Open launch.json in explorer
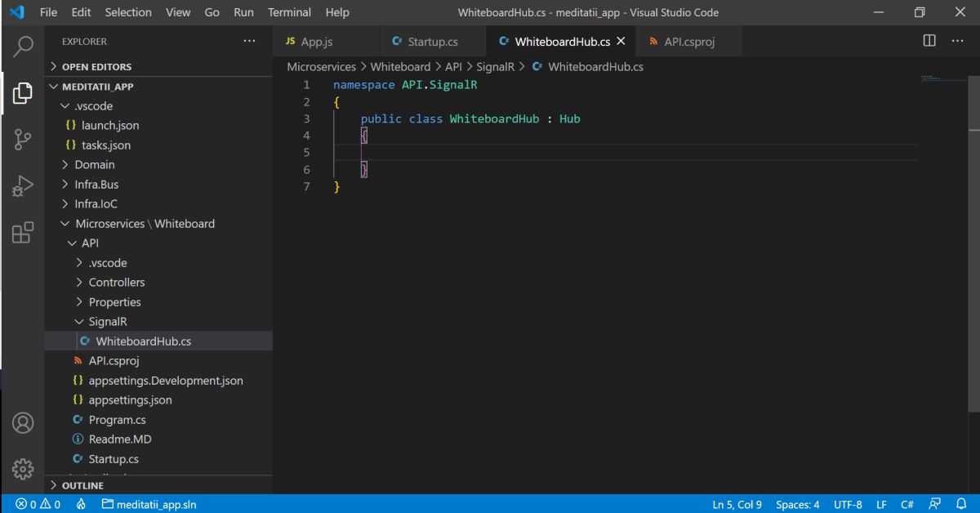The image size is (980, 513). coord(158,126)
